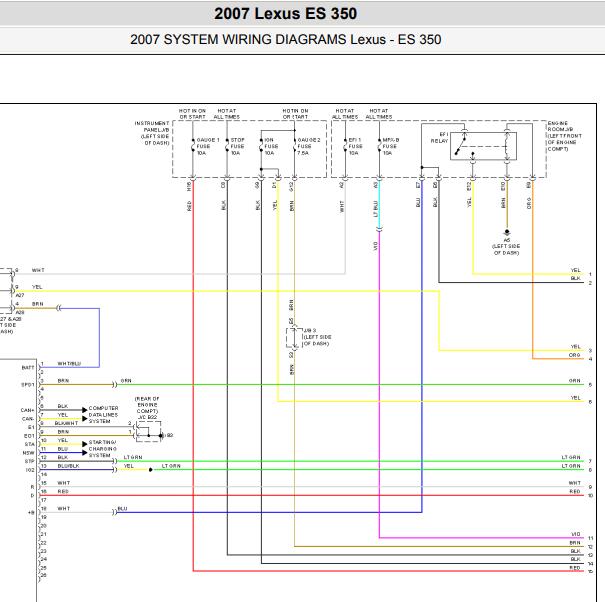This screenshot has height=602, width=605.
Task: Click the 'EFI RELAY' label
Action: coord(439,137)
